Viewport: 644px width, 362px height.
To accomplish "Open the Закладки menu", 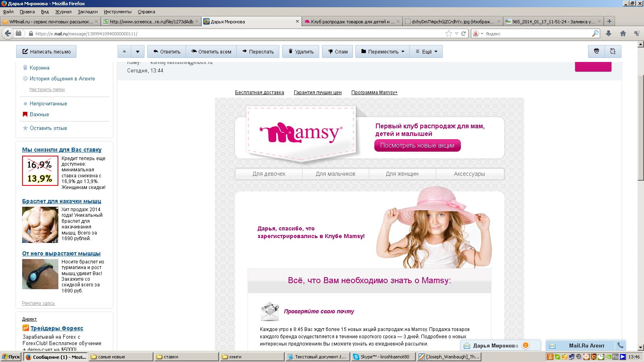I will 88,12.
